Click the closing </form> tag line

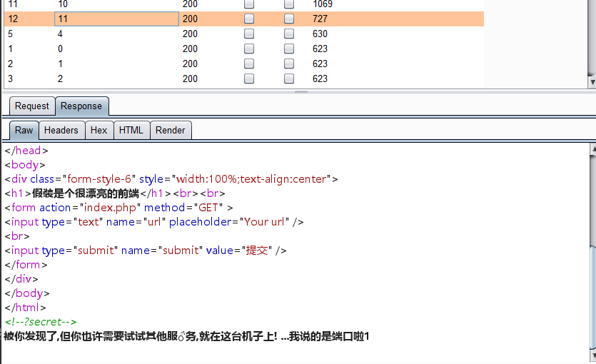pyautogui.click(x=26, y=265)
